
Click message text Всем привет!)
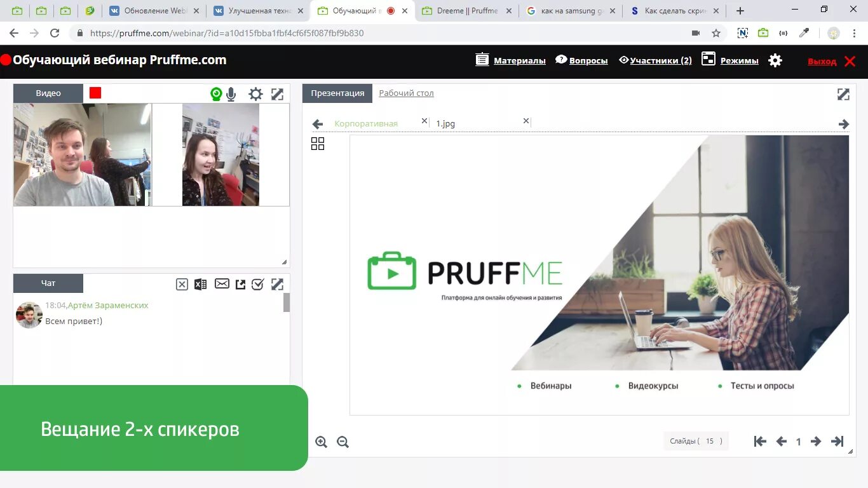click(74, 321)
